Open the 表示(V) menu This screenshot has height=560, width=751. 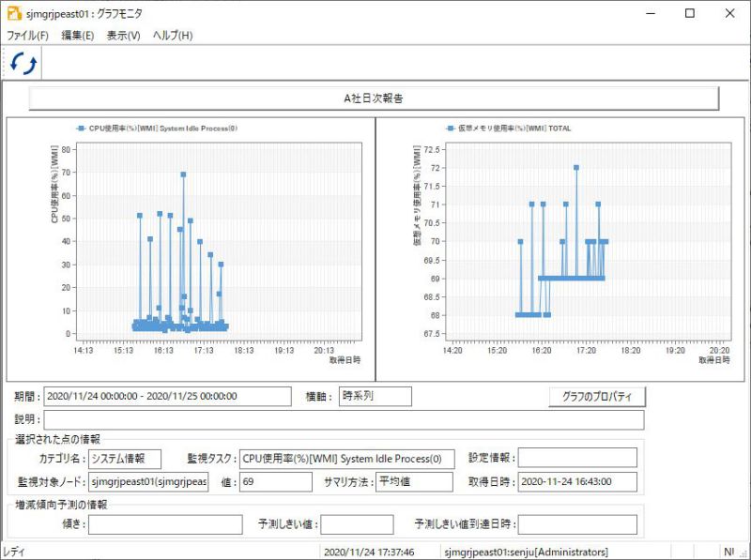click(x=123, y=36)
